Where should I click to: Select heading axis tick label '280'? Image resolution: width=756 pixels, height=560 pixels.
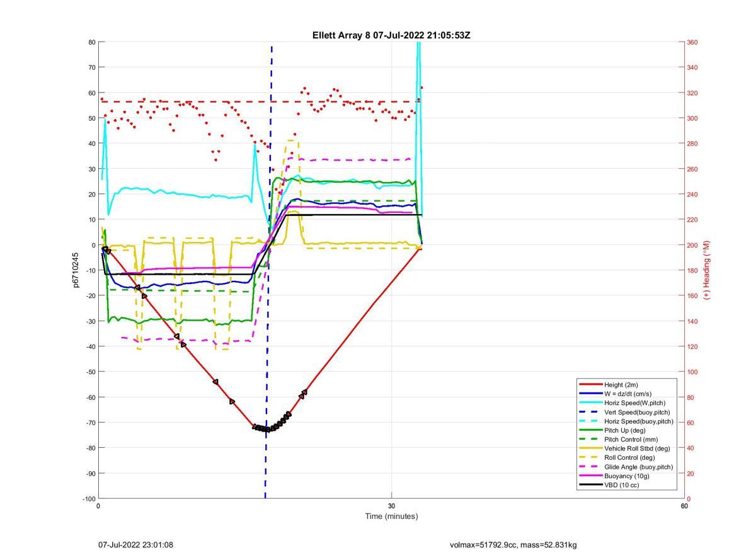pos(692,144)
